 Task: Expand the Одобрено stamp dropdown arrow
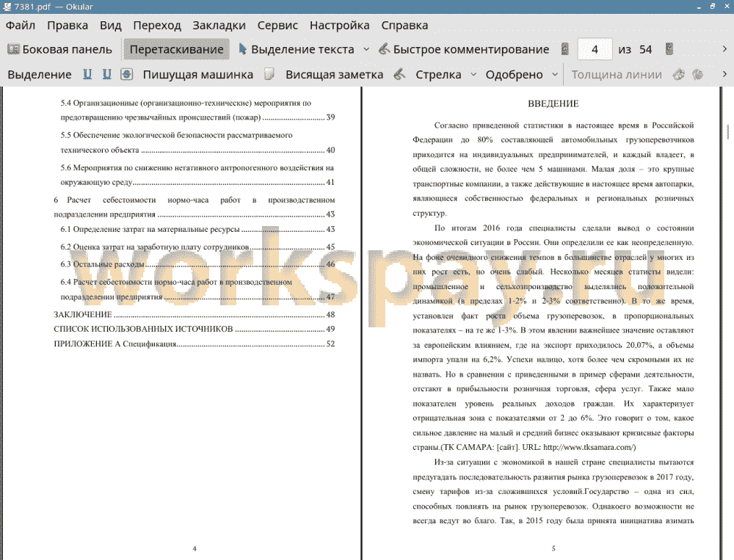pos(555,74)
